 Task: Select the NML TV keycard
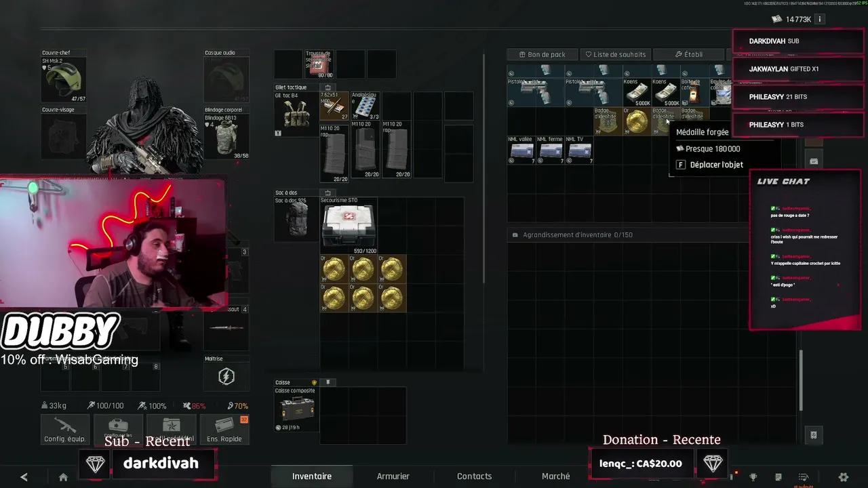579,150
